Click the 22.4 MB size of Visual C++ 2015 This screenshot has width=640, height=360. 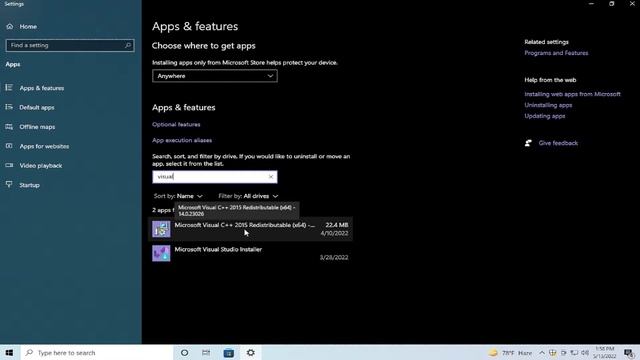(337, 225)
